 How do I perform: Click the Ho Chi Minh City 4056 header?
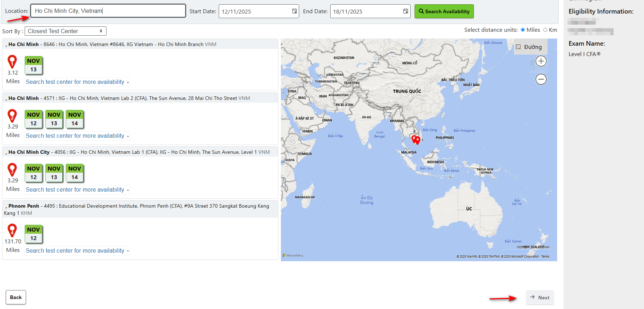coord(140,152)
